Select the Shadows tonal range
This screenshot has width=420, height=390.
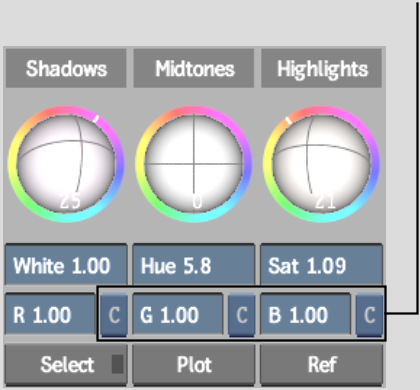point(66,68)
